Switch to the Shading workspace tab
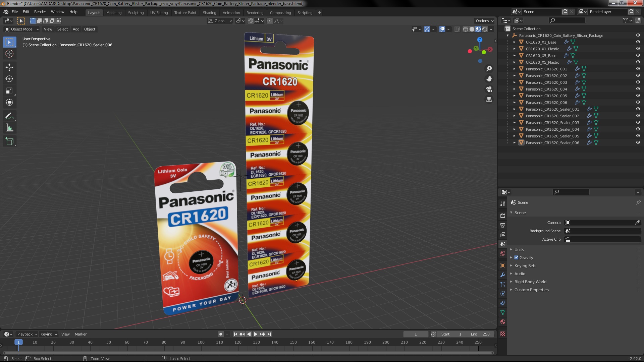 pyautogui.click(x=209, y=13)
